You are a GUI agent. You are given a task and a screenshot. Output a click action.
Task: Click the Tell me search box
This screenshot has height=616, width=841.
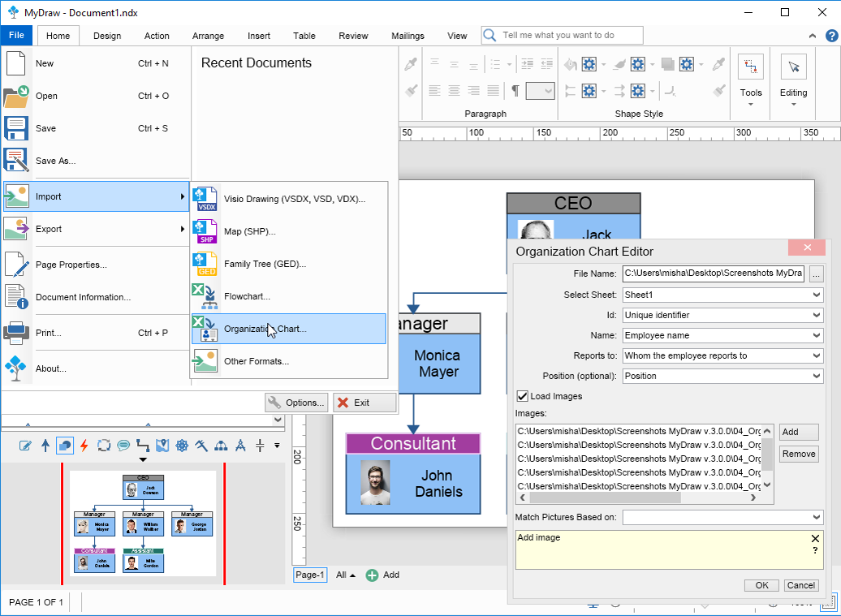(x=562, y=36)
